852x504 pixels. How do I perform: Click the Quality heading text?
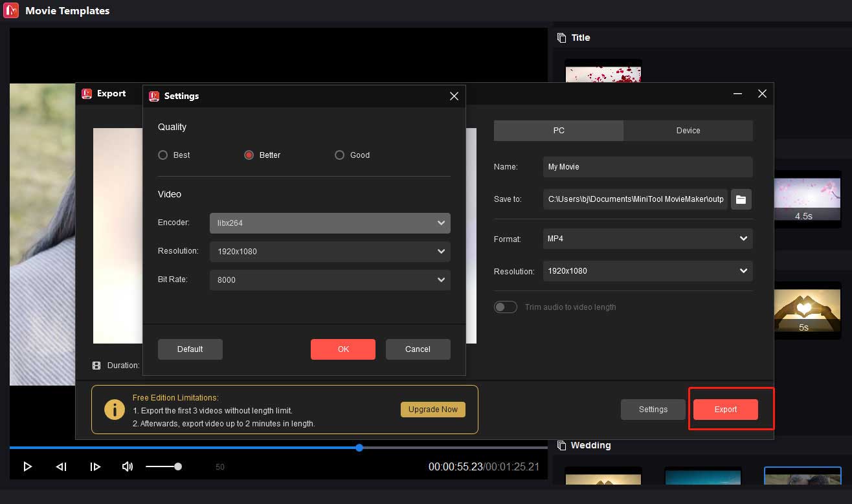(172, 127)
